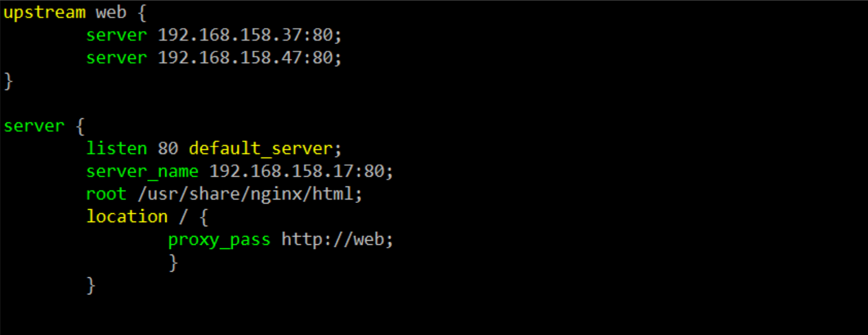
Task: Click the first 'server' keyword inside upstream
Action: (116, 36)
